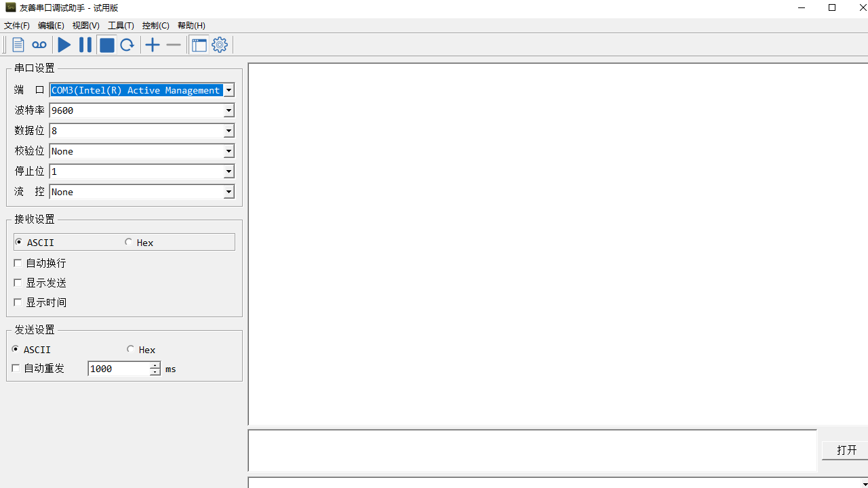Toggle the sidebar panel layout icon
Image resolution: width=868 pixels, height=488 pixels.
[199, 45]
